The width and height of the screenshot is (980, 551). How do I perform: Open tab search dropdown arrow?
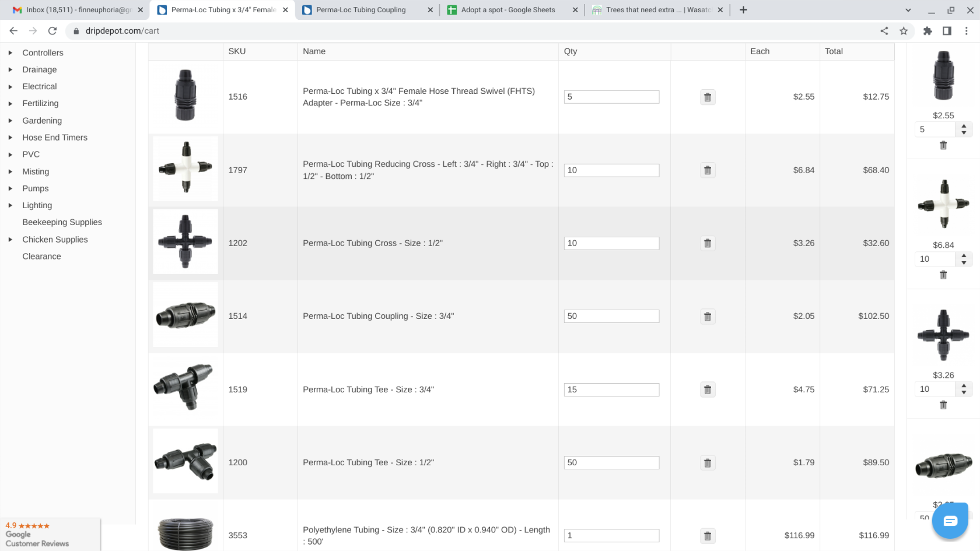coord(908,10)
